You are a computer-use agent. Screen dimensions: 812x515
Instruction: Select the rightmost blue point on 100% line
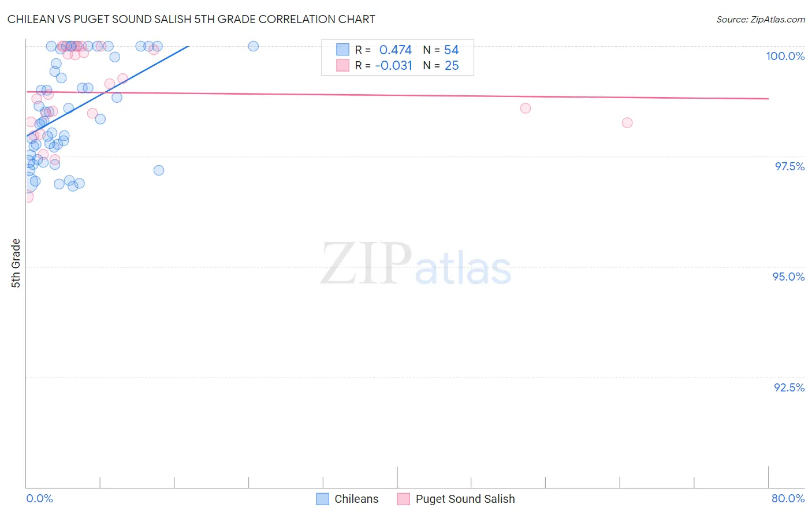(253, 46)
